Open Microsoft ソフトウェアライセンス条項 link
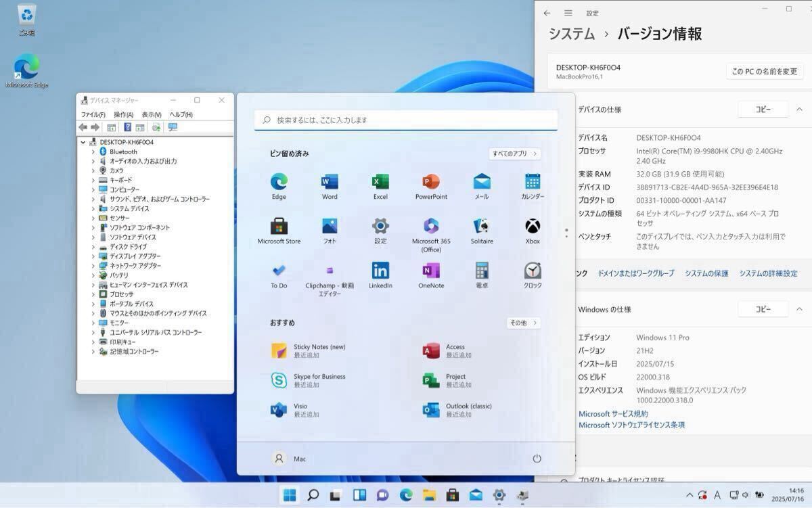The height and width of the screenshot is (508, 812). (x=631, y=425)
